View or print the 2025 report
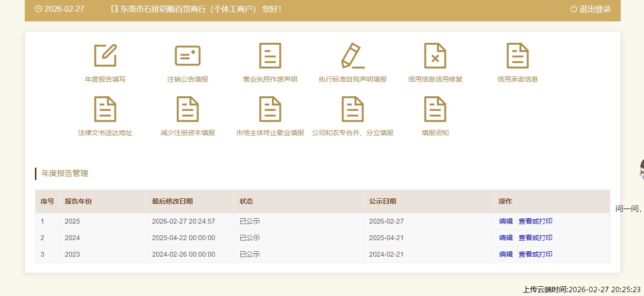The height and width of the screenshot is (296, 644). [535, 221]
